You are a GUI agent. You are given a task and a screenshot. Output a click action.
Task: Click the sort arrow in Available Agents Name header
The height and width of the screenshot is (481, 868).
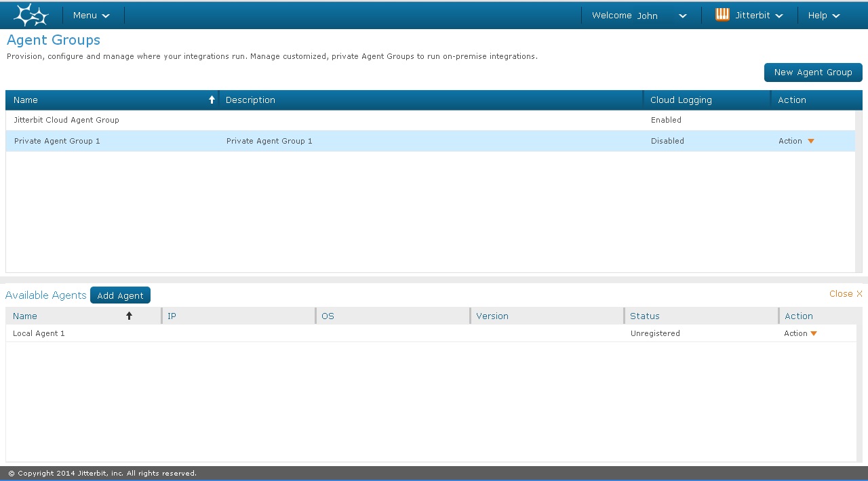point(130,316)
